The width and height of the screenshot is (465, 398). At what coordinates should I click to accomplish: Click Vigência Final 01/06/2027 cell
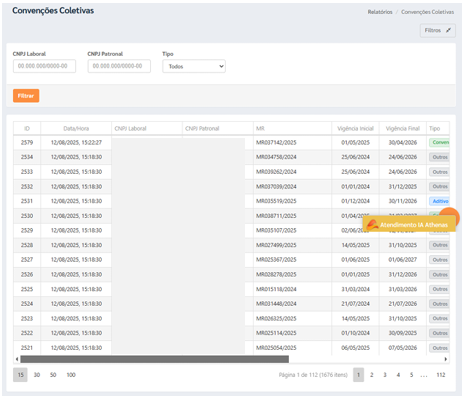click(403, 260)
